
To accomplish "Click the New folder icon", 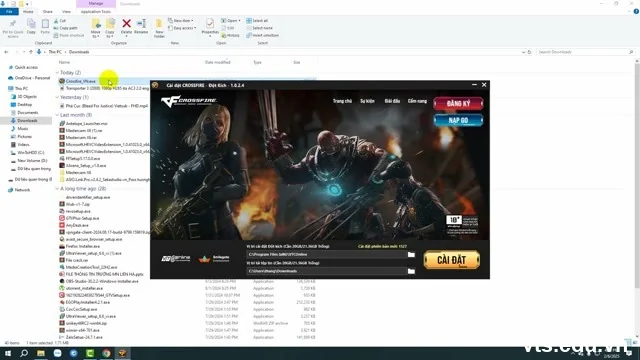I will coord(159,28).
